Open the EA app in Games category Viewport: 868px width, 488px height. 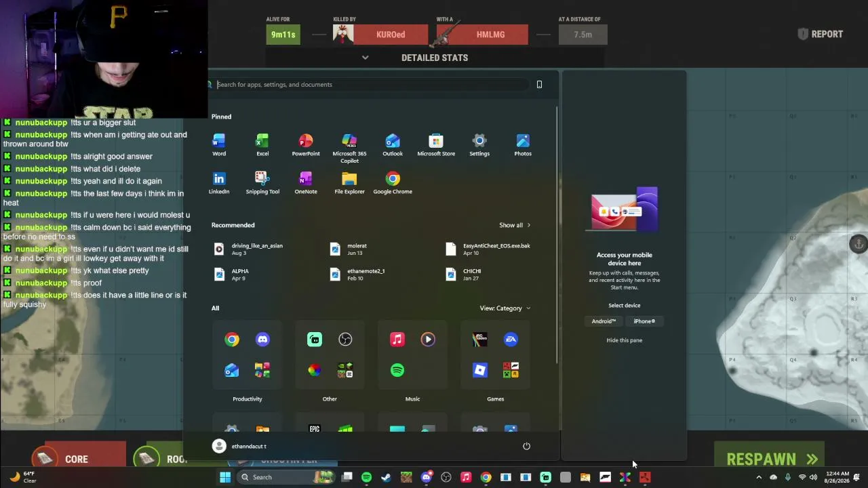click(x=511, y=340)
